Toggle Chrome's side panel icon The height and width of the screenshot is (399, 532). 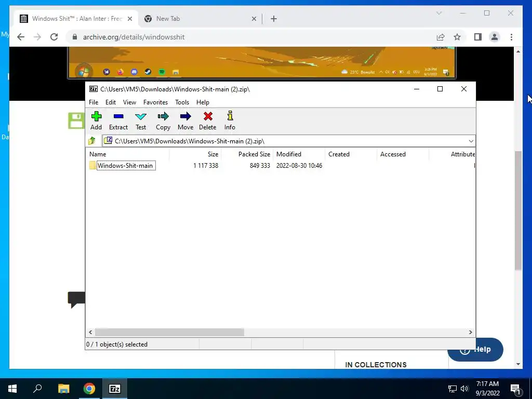click(x=478, y=37)
